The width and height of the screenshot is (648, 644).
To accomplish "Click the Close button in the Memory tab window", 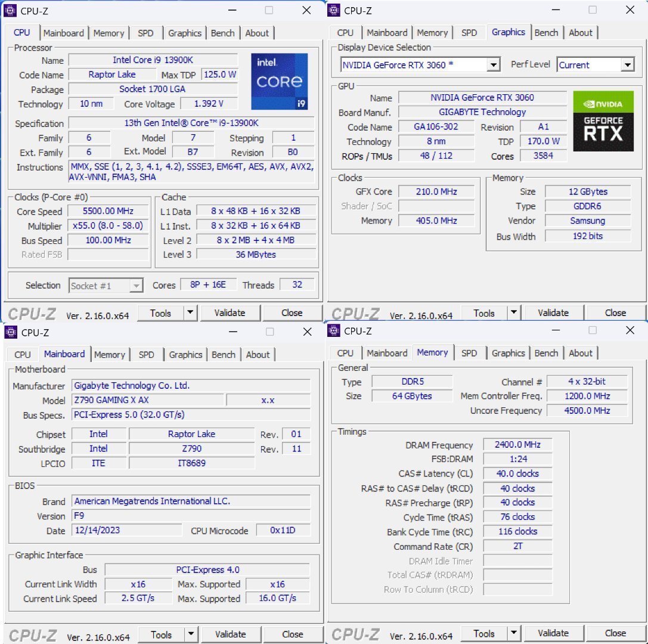I will click(615, 633).
